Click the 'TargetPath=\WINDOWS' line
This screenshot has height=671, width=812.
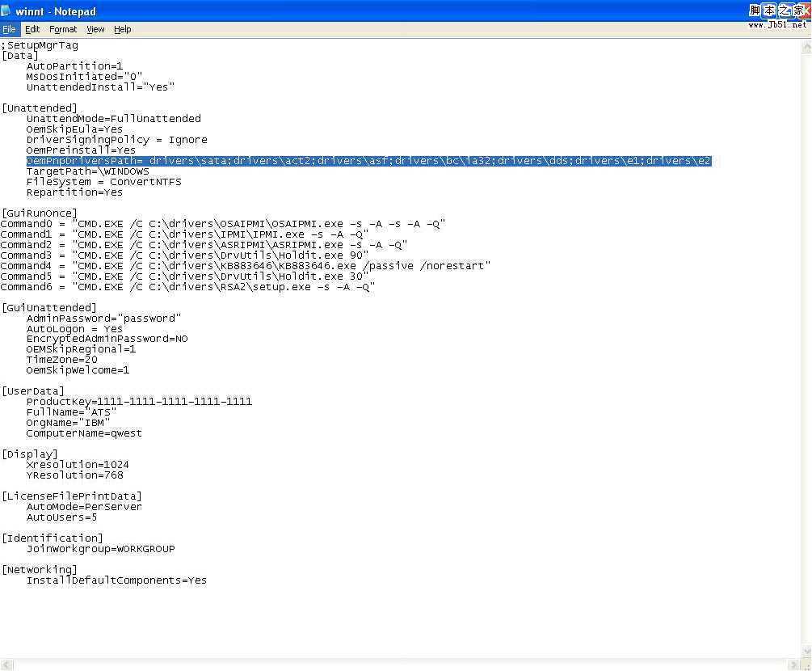(87, 171)
